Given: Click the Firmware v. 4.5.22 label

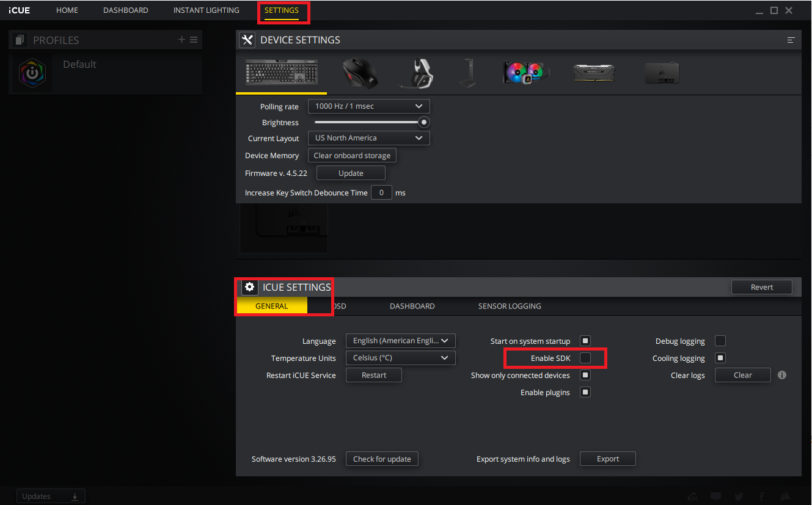Looking at the screenshot, I should (x=276, y=173).
